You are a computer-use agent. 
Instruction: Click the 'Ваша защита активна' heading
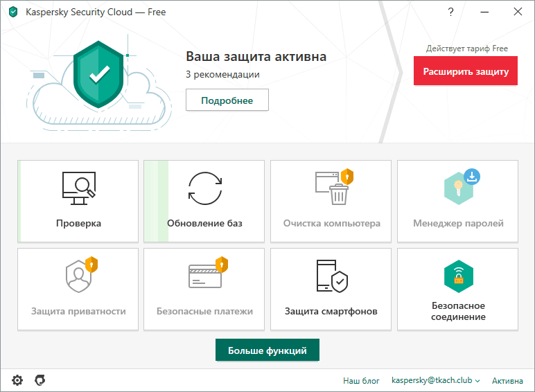point(256,57)
